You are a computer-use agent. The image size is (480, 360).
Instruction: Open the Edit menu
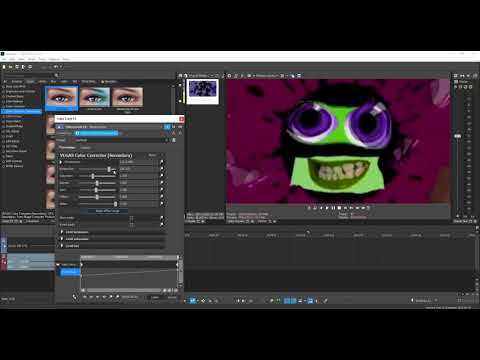[x=12, y=59]
